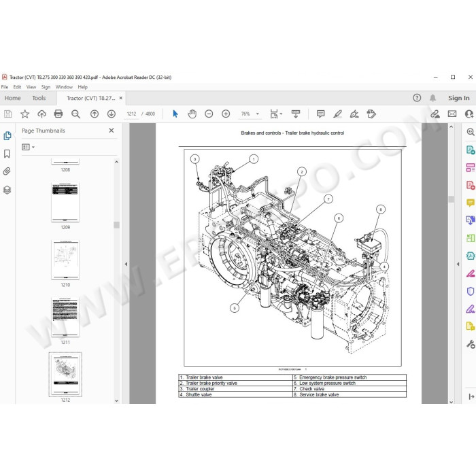Send file by email envelope icon
Viewport: 476px width, 476px height.
pos(452,114)
